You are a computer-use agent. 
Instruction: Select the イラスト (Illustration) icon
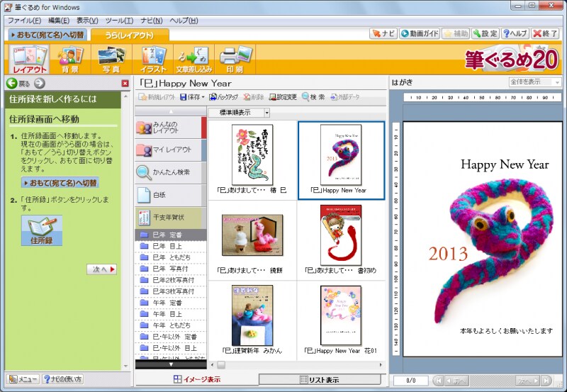[x=153, y=60]
